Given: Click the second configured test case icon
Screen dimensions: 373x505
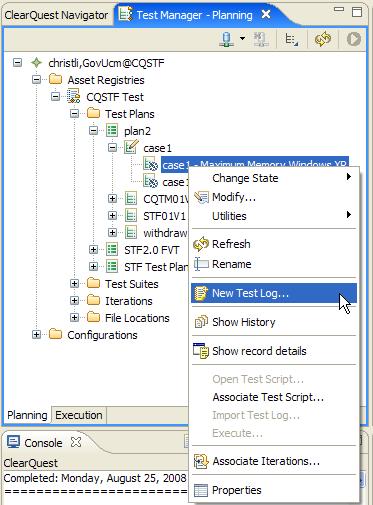Looking at the screenshot, I should [151, 182].
